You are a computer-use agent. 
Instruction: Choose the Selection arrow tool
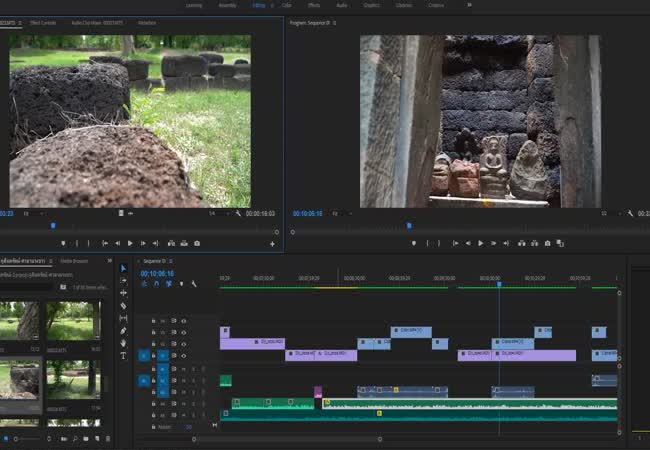[124, 268]
